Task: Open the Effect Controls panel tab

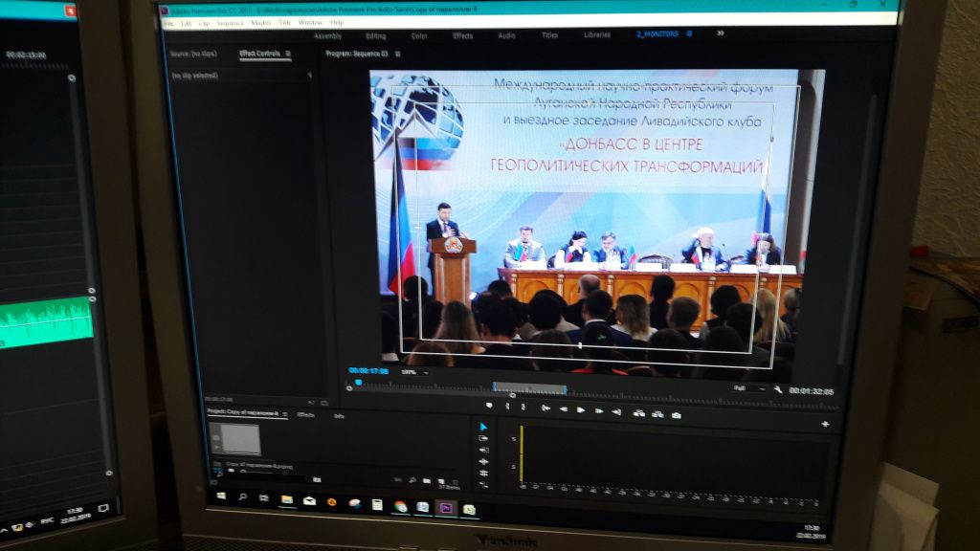Action: point(259,54)
